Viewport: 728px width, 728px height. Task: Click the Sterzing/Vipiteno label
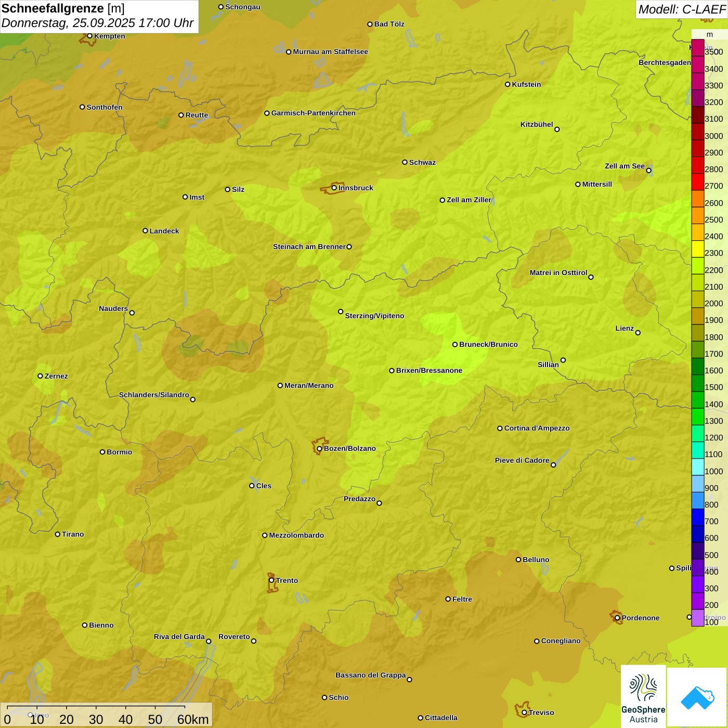(374, 316)
